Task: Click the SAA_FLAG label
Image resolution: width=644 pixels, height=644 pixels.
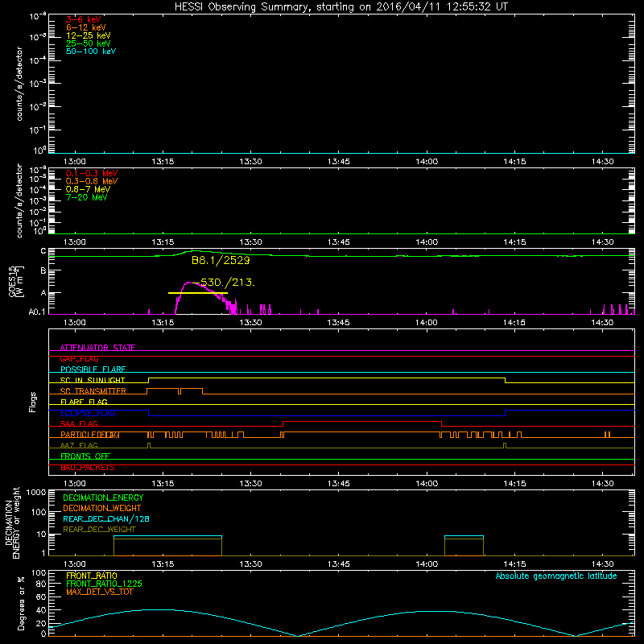Action: click(x=79, y=423)
